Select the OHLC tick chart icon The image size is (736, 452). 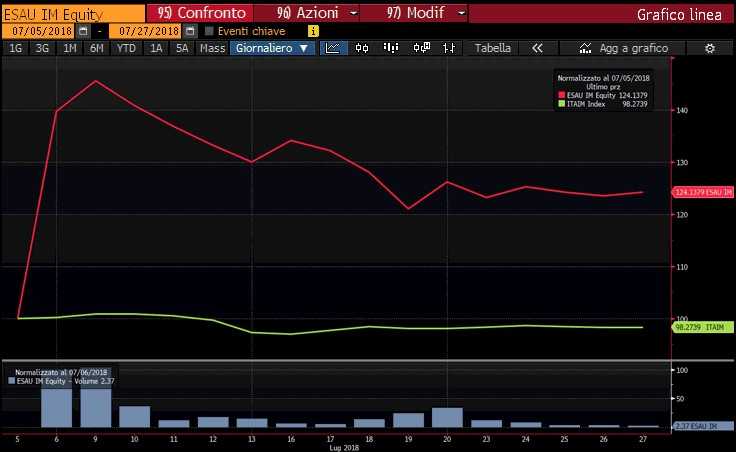[451, 48]
